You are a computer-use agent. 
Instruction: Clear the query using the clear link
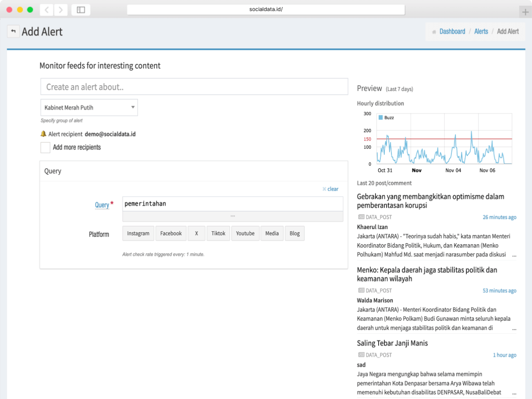coord(330,189)
